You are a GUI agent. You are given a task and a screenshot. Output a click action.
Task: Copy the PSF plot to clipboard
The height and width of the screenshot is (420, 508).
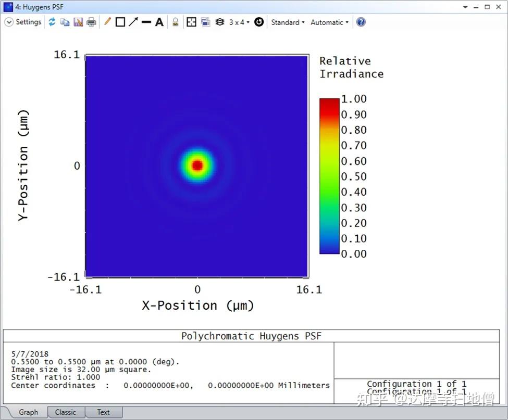65,22
